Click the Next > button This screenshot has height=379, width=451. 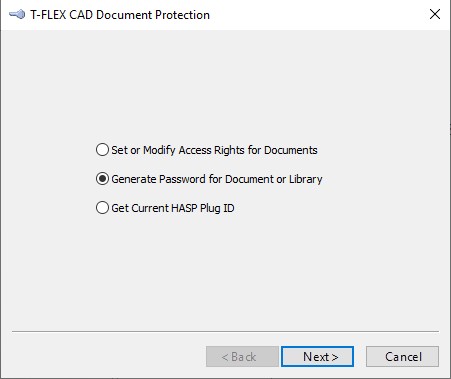[x=317, y=356]
